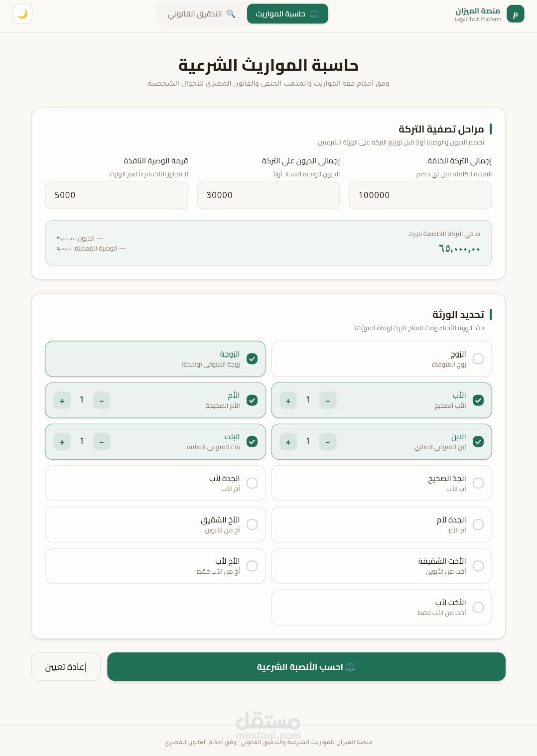Decrease the البنت count with minus
The image size is (537, 756).
point(102,442)
